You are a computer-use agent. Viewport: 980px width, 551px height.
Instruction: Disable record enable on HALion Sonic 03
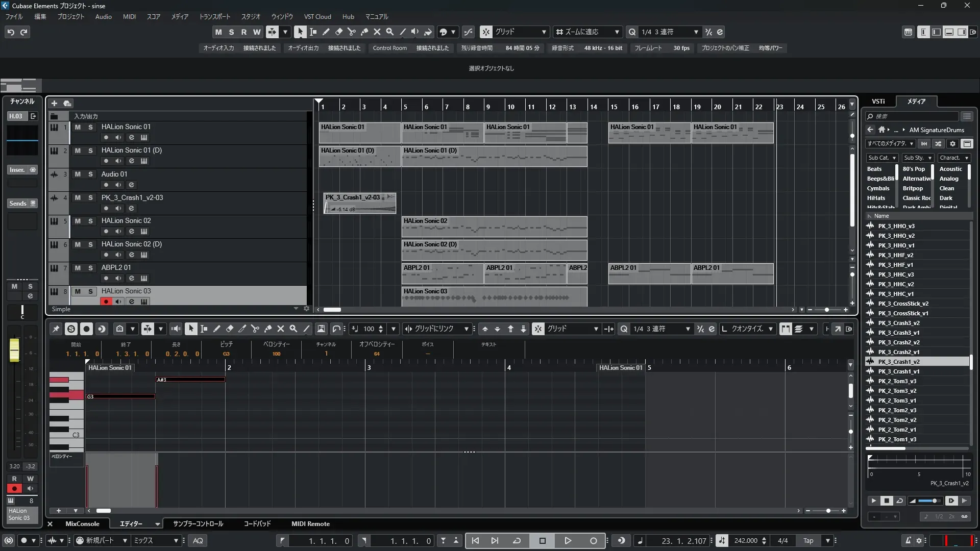tap(106, 302)
